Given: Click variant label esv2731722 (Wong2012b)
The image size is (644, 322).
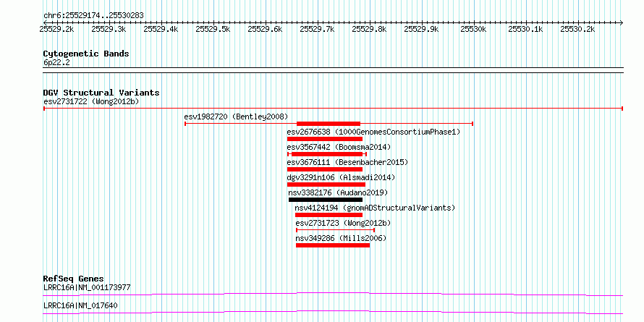Looking at the screenshot, I should (92, 101).
